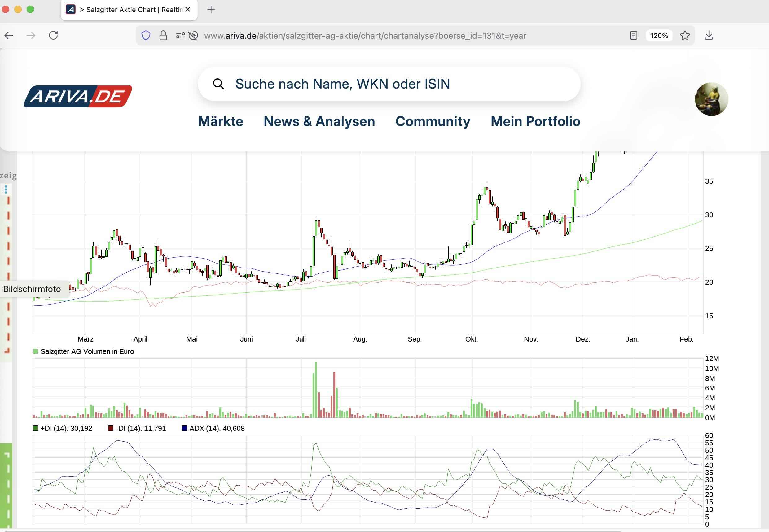
Task: Go to the Community section
Action: (433, 121)
